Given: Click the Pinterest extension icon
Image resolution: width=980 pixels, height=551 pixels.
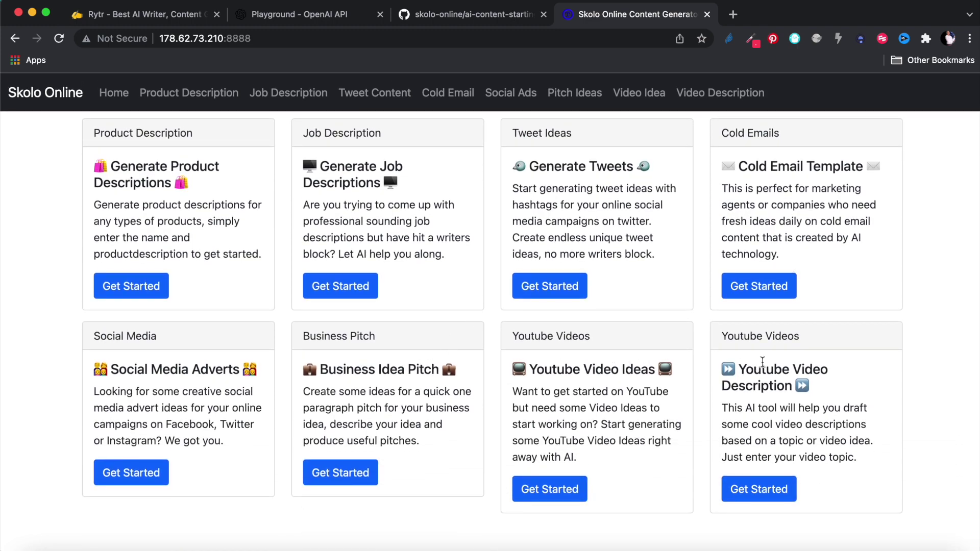Looking at the screenshot, I should pyautogui.click(x=773, y=38).
